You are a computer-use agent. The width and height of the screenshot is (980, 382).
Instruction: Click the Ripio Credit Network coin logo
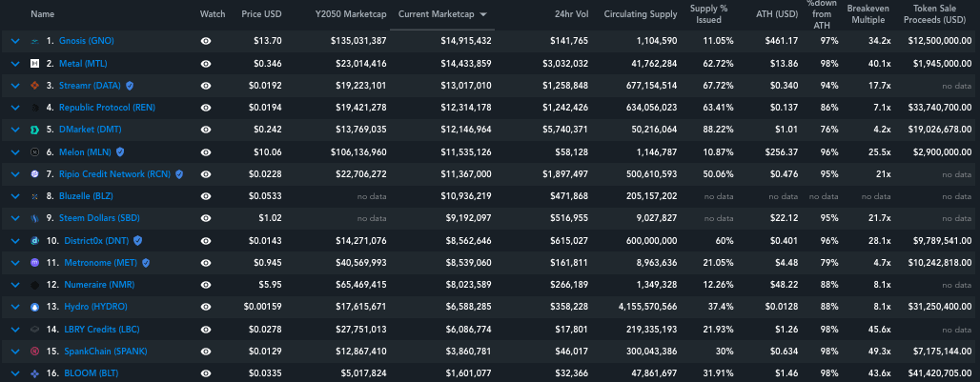coord(35,174)
